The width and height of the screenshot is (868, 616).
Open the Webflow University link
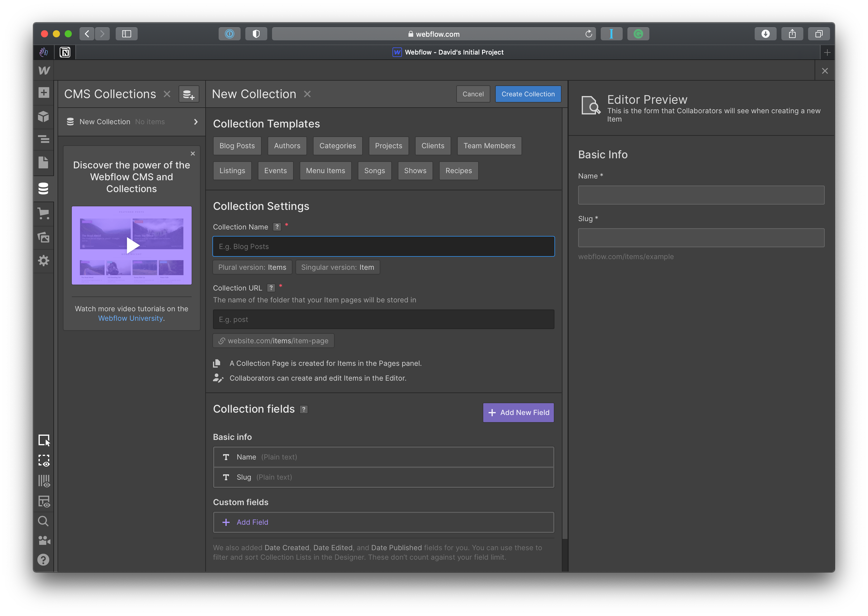click(x=130, y=318)
